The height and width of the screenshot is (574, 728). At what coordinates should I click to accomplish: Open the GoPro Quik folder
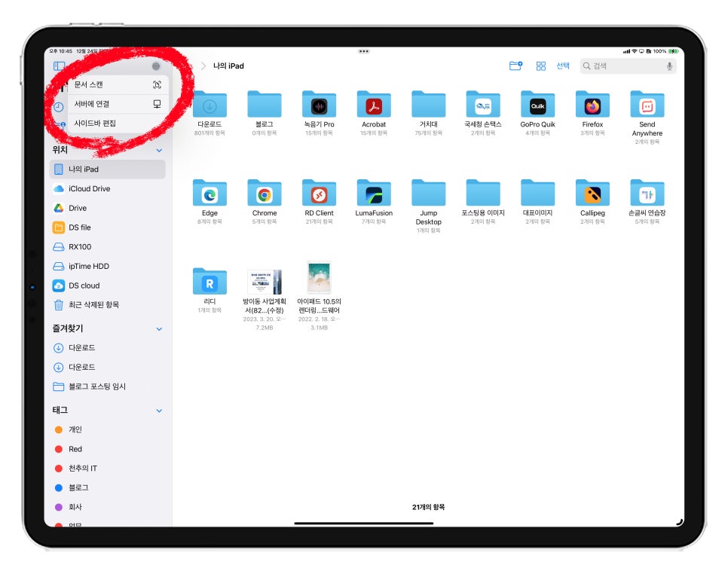click(537, 105)
